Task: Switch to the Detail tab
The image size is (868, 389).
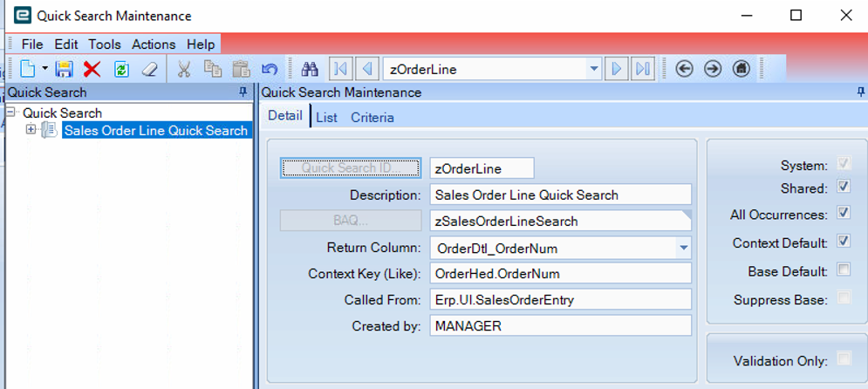Action: (x=285, y=116)
